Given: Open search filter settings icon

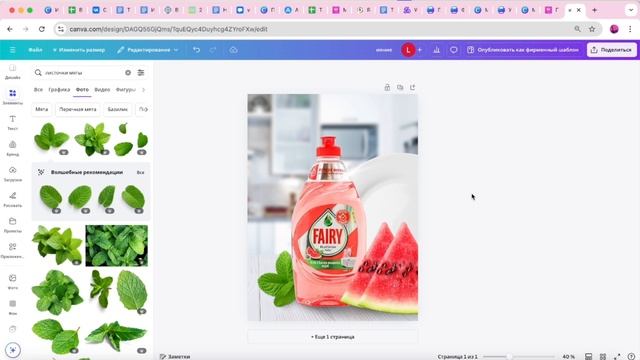Looking at the screenshot, I should click(141, 73).
